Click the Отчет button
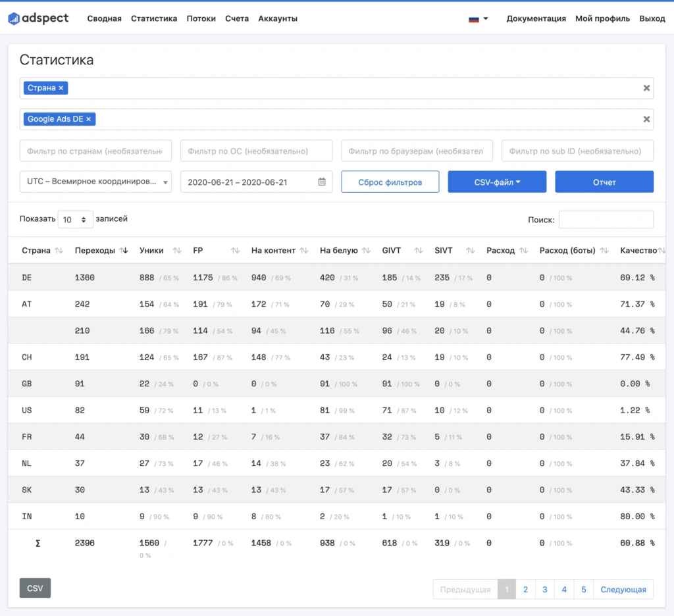This screenshot has height=616, width=674. point(604,182)
